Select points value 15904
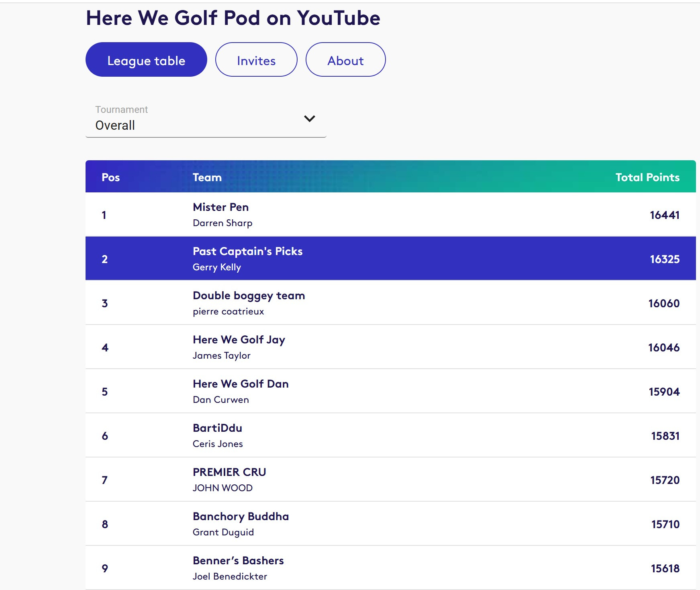700x590 pixels. [664, 392]
